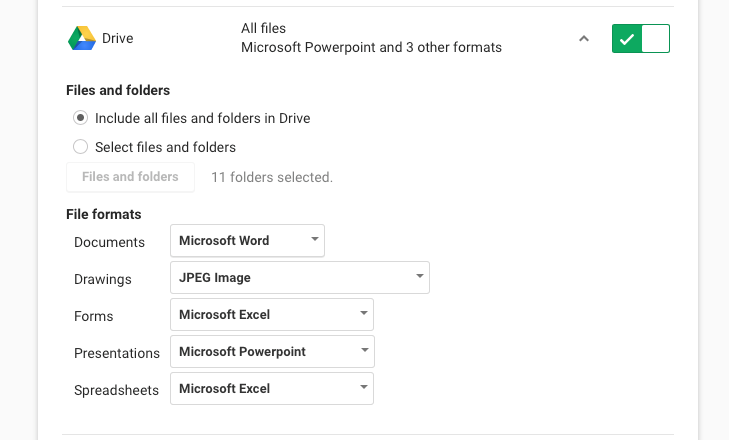Click the Presentations row label

[117, 353]
